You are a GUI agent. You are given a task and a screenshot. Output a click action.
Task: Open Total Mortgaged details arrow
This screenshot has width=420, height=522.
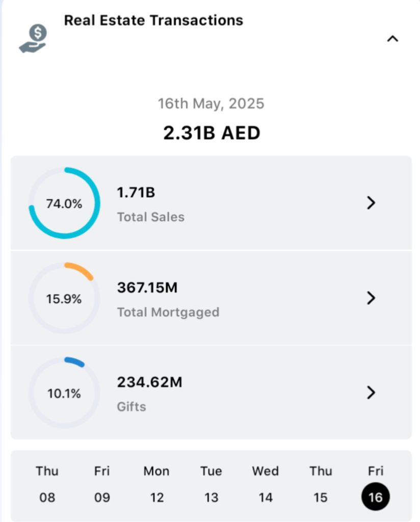pos(371,298)
